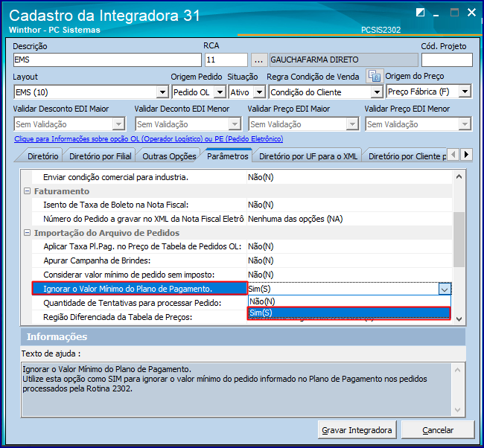Click the Descrição input field containing EMS
This screenshot has width=484, height=448.
point(107,60)
